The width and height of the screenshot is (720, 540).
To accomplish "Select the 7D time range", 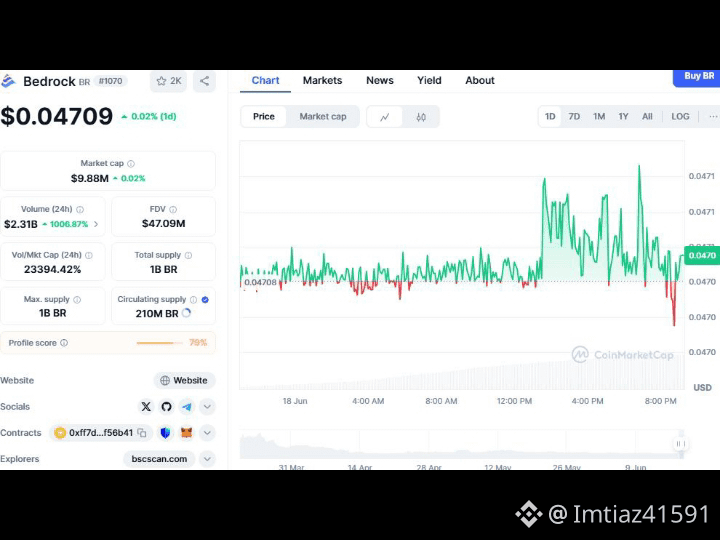I will tap(574, 117).
